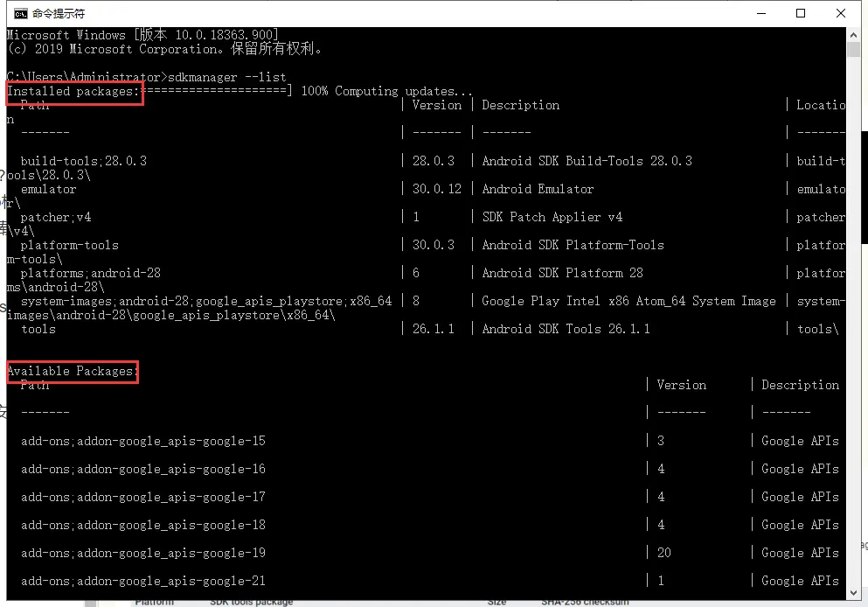Maximize the Command Prompt window
Image resolution: width=868 pixels, height=607 pixels.
coord(801,13)
